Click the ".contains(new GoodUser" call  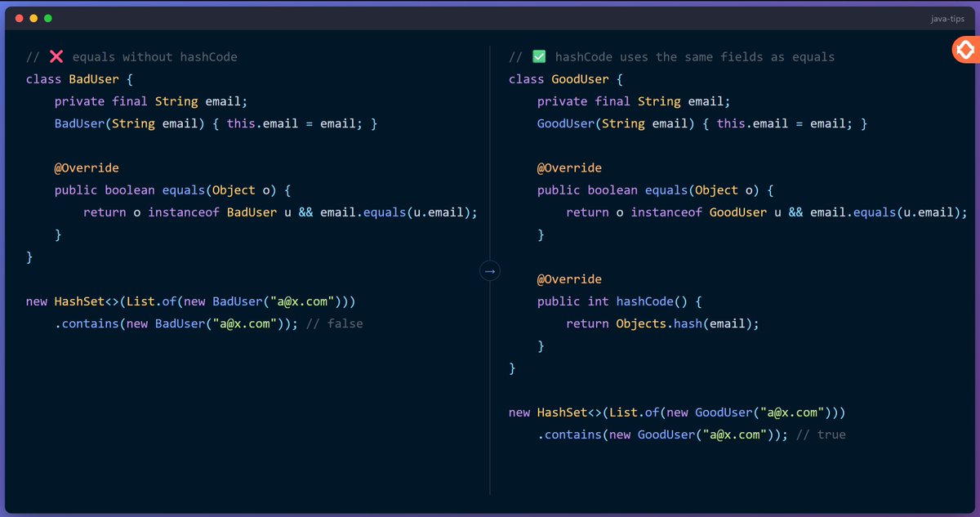(x=662, y=435)
